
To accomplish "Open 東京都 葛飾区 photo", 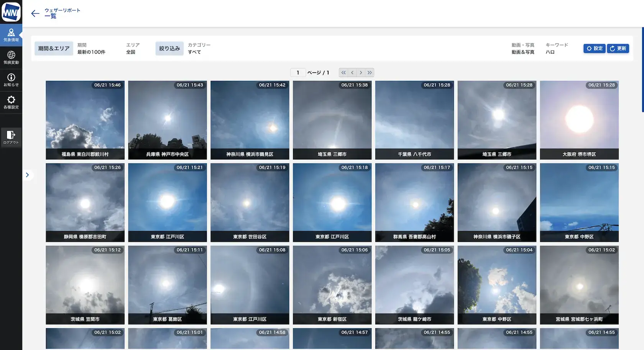I will [168, 285].
